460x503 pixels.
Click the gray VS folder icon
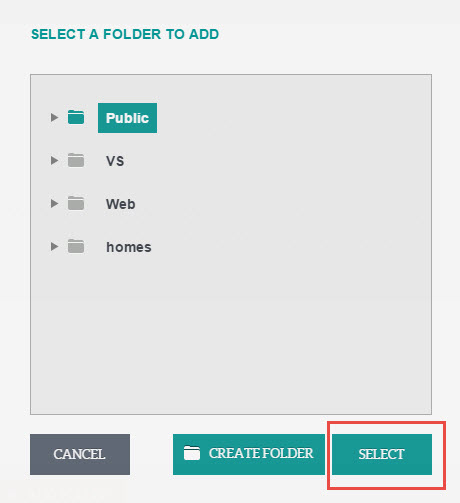tap(76, 160)
